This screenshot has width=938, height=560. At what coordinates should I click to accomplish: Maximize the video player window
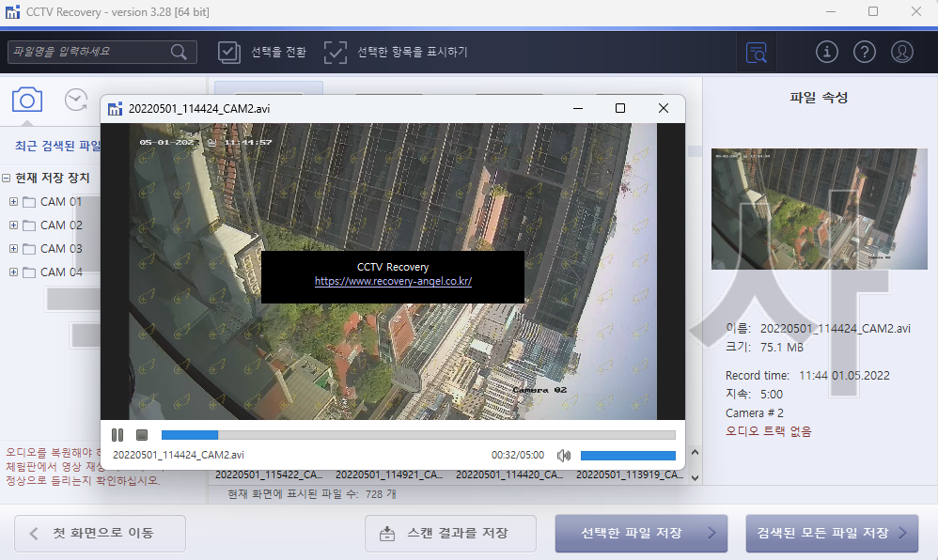620,108
